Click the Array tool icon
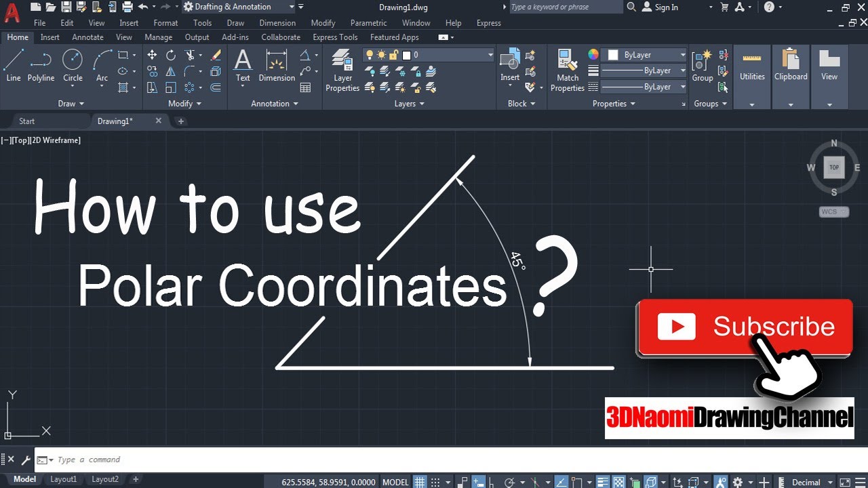The height and width of the screenshot is (488, 868). pos(191,87)
